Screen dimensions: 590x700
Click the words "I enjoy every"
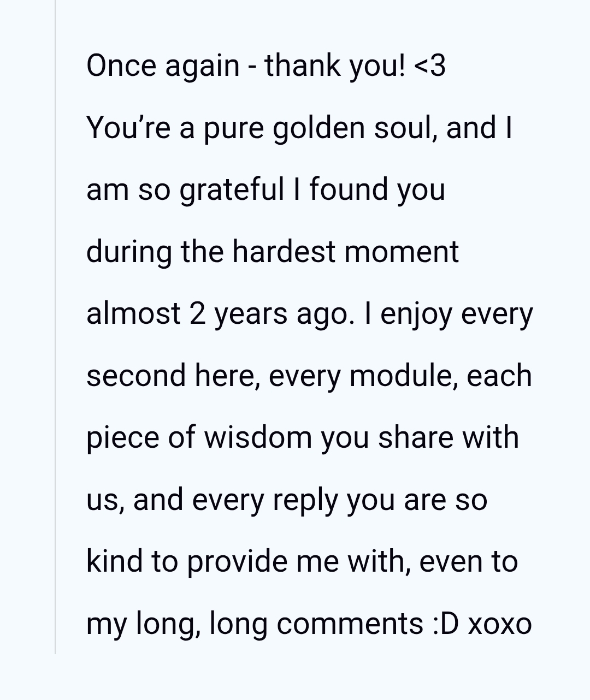click(x=448, y=314)
